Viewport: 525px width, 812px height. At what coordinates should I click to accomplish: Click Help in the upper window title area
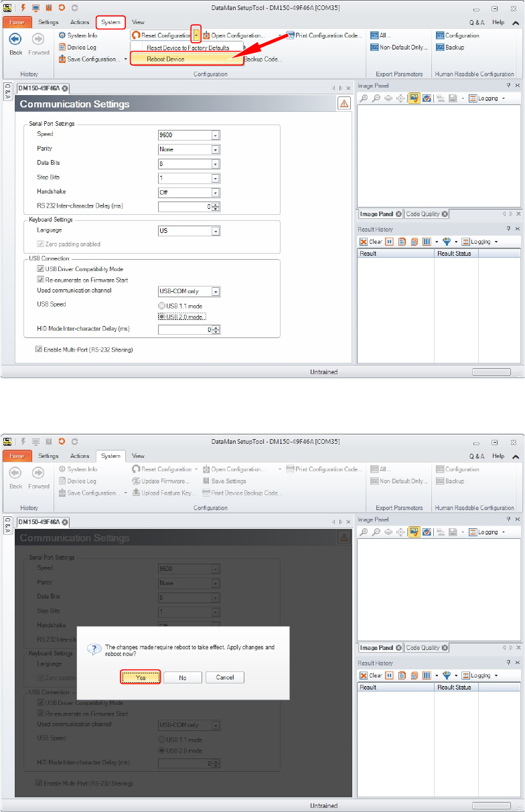tap(498, 22)
